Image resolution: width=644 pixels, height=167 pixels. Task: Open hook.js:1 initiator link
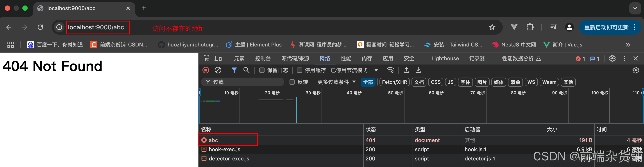point(475,149)
